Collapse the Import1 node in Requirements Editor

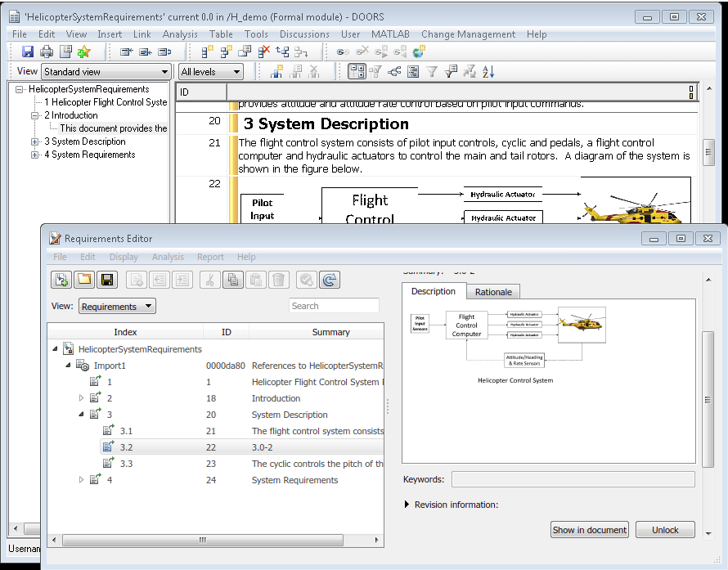pos(68,366)
